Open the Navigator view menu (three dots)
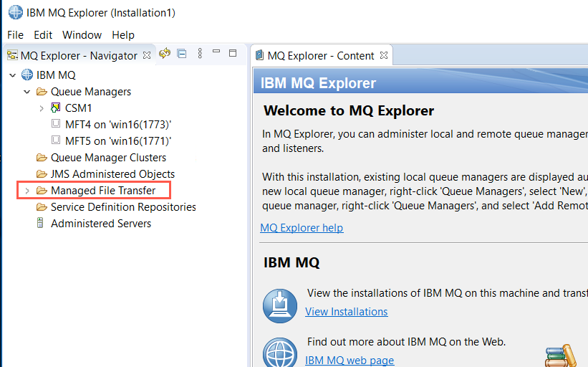 200,53
